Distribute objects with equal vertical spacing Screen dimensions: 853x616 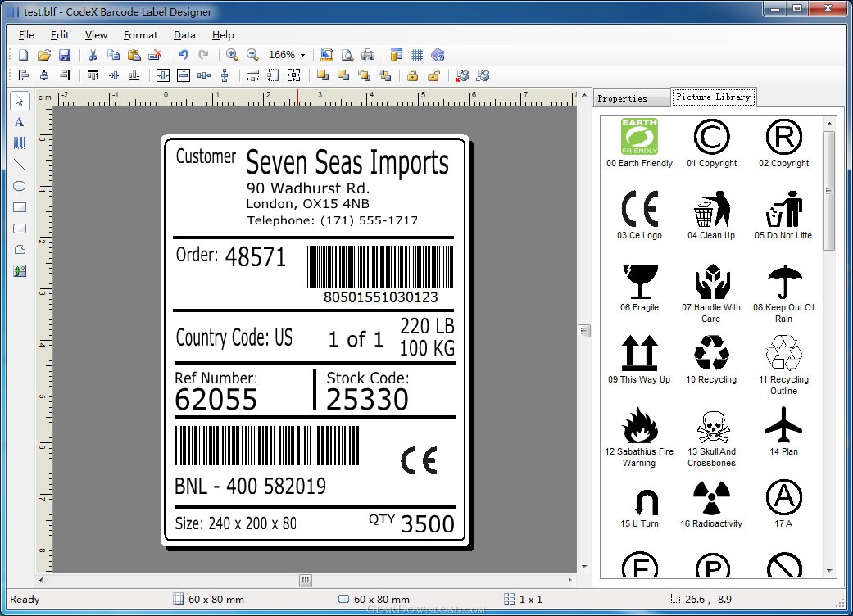225,75
